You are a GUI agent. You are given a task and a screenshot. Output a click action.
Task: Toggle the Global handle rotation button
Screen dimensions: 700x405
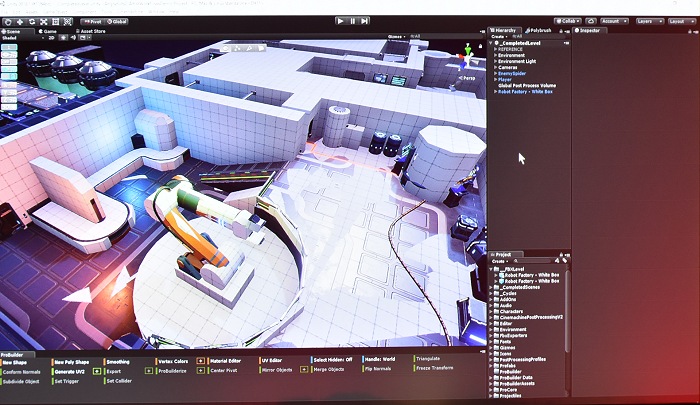pyautogui.click(x=117, y=21)
